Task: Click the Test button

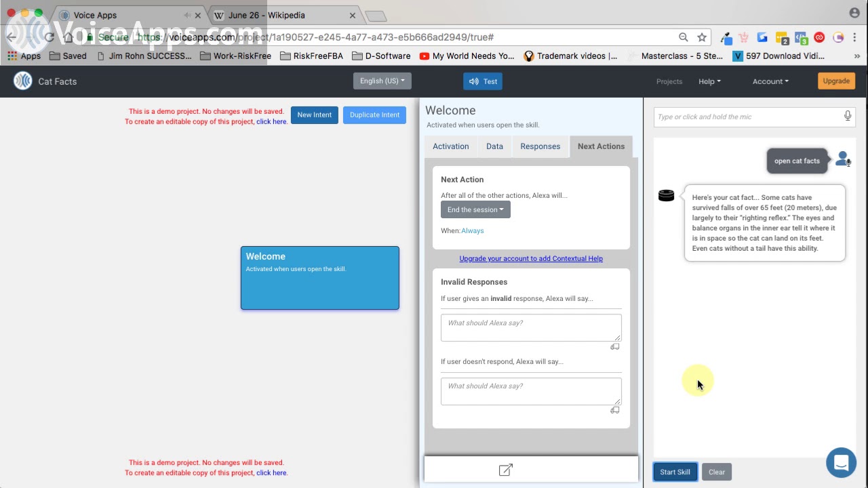Action: point(483,81)
